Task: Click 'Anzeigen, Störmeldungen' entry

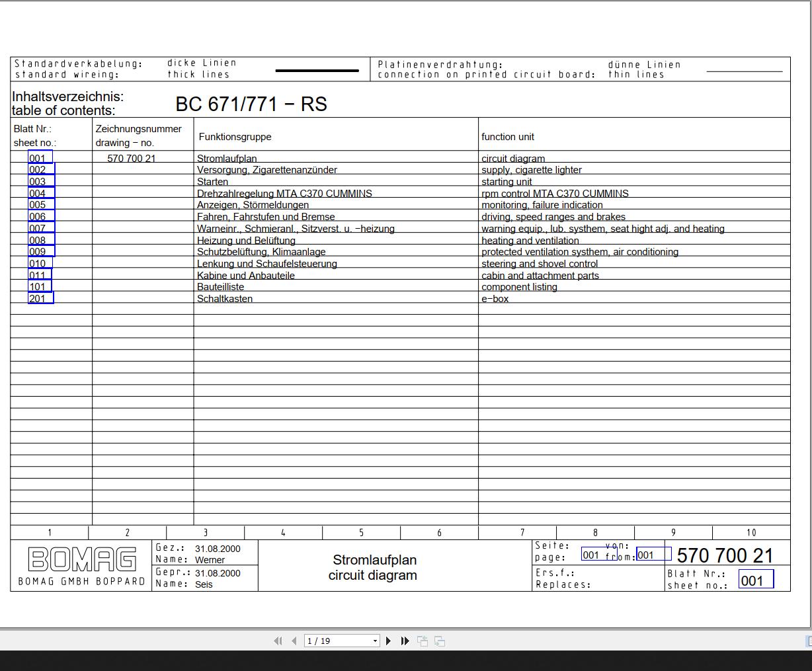Action: pos(253,205)
